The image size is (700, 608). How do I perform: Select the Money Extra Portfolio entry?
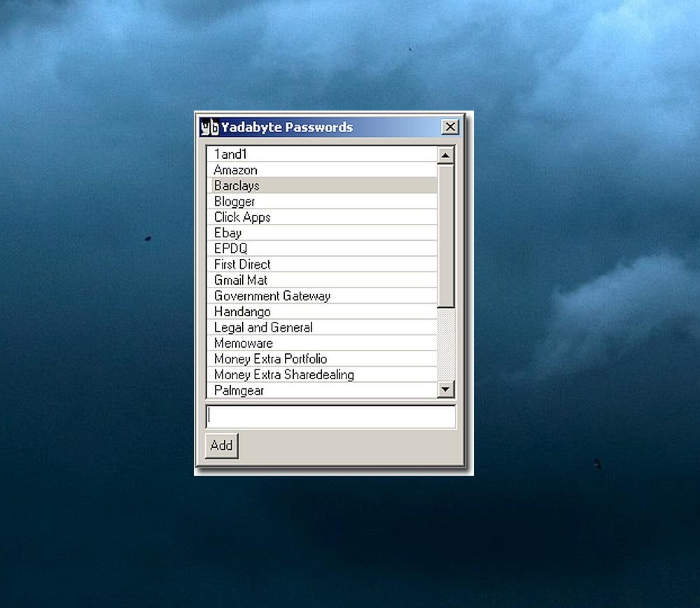pyautogui.click(x=322, y=359)
